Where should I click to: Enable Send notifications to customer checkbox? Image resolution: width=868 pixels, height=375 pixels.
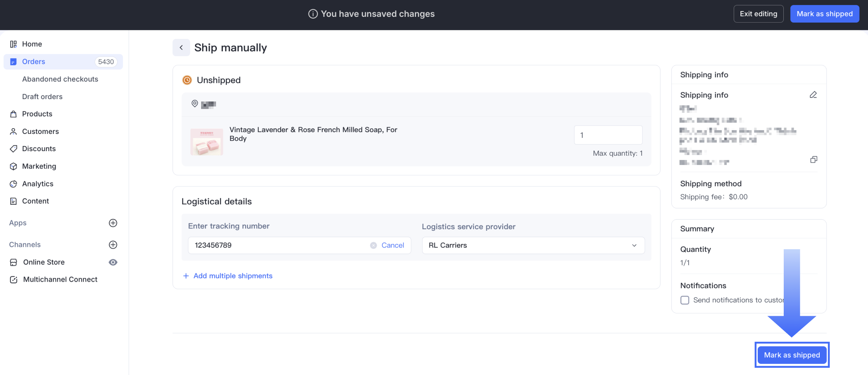pos(685,300)
